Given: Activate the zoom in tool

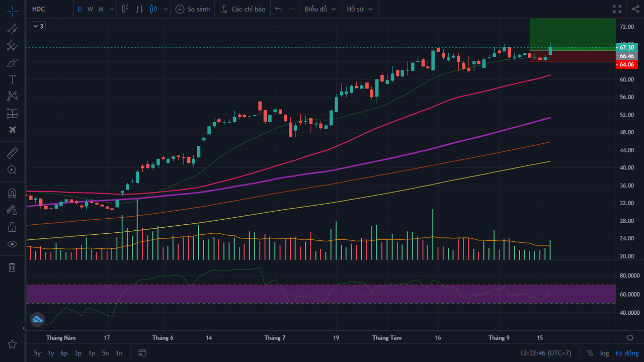Looking at the screenshot, I should pyautogui.click(x=12, y=170).
